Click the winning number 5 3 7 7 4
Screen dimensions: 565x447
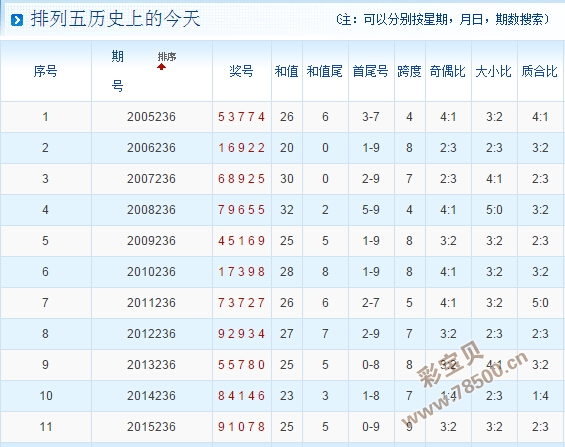click(241, 117)
